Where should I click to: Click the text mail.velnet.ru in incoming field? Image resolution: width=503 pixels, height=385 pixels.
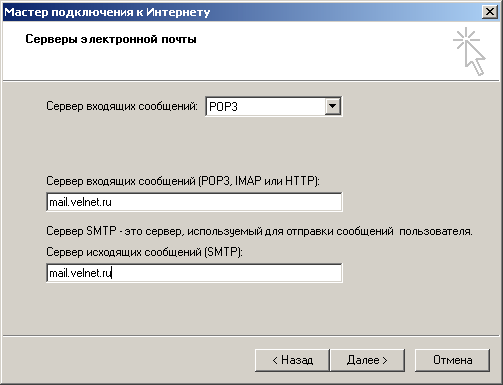(80, 202)
